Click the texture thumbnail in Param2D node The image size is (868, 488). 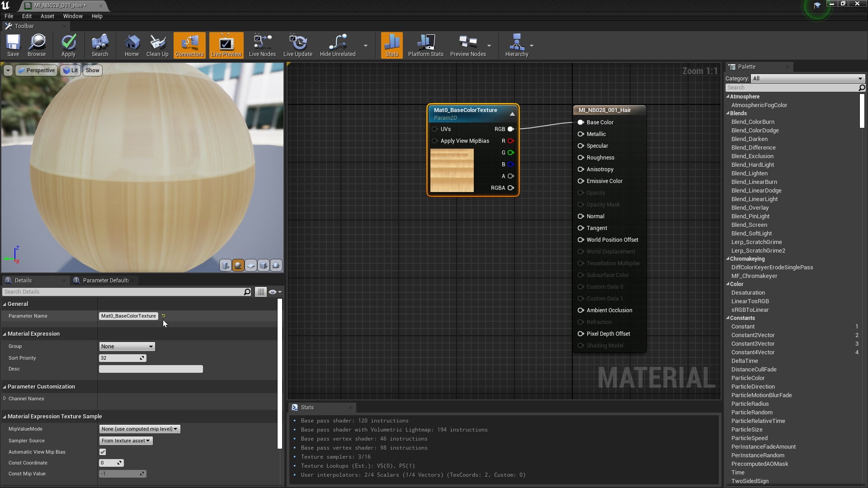pos(452,171)
